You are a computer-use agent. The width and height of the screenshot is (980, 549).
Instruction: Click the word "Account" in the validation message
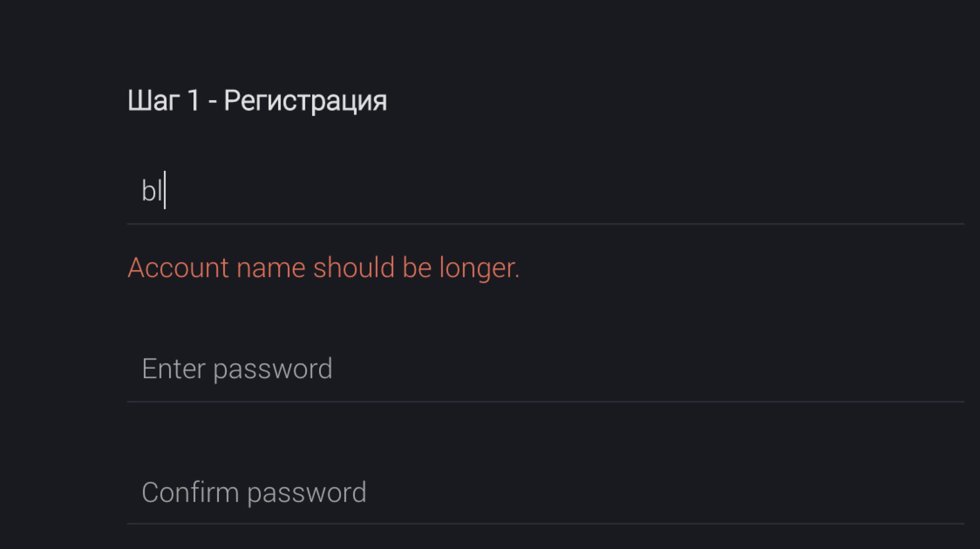(x=178, y=267)
